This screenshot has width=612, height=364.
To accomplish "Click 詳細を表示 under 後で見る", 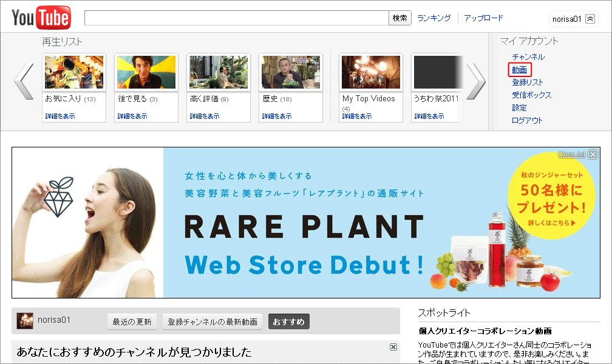I will click(x=132, y=116).
